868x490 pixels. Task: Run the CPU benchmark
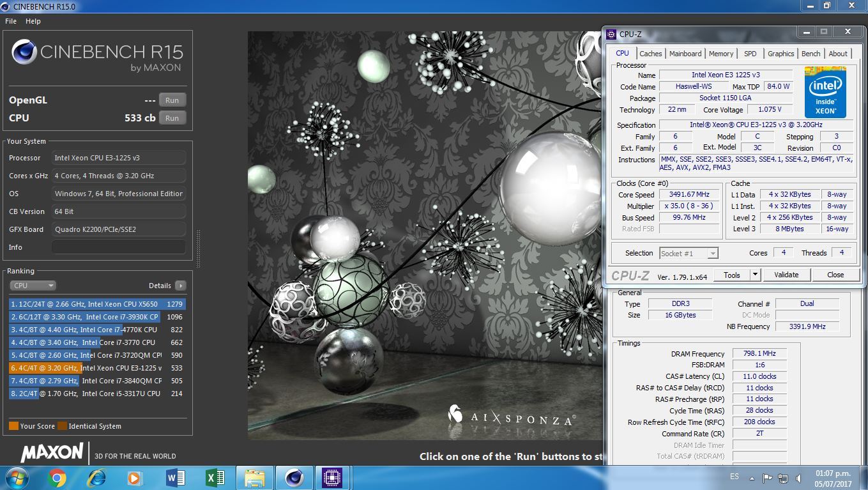click(x=172, y=118)
